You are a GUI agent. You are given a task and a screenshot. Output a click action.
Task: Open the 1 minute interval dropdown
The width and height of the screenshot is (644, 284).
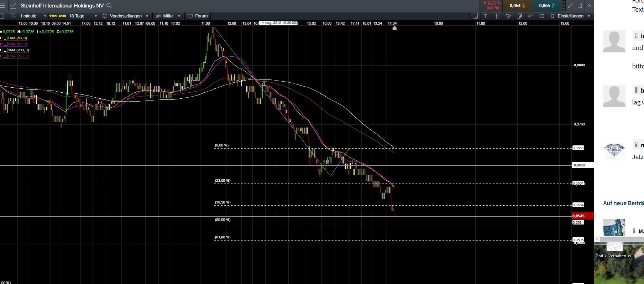tap(33, 16)
